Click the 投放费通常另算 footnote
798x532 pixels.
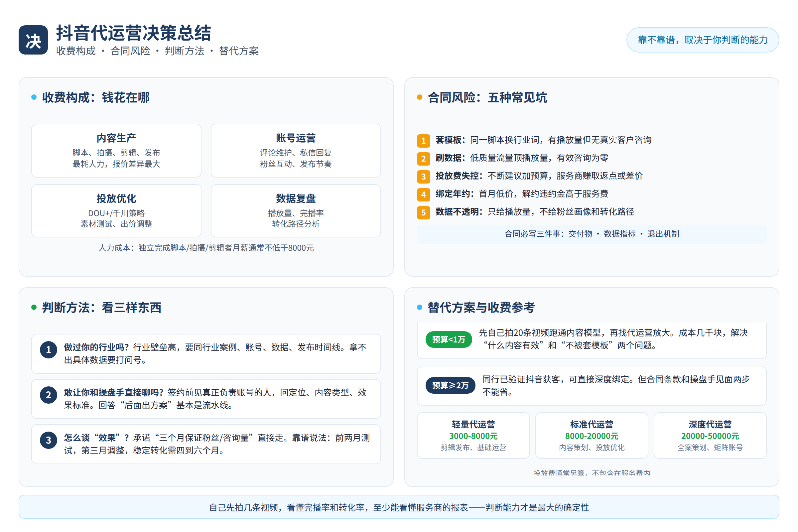pos(592,472)
